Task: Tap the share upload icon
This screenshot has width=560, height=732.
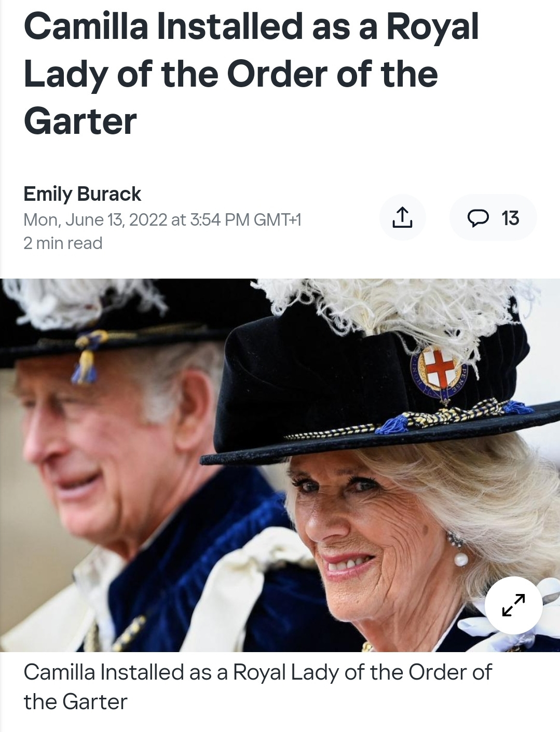Action: click(402, 217)
